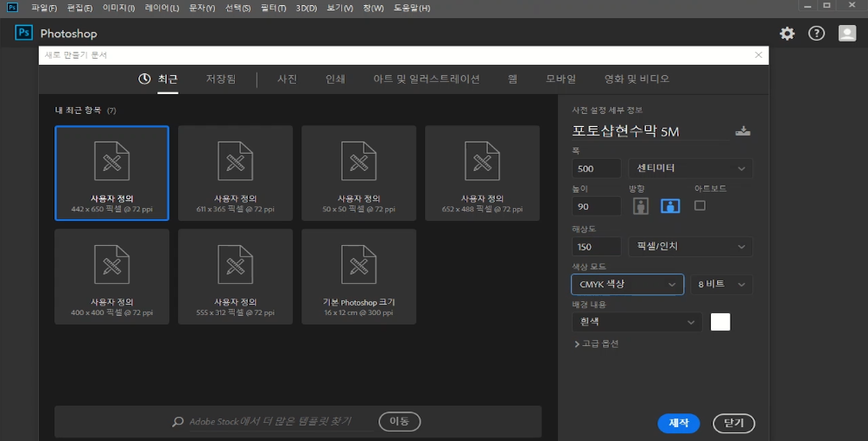
Task: Open the 보기(V) menu
Action: coord(340,8)
